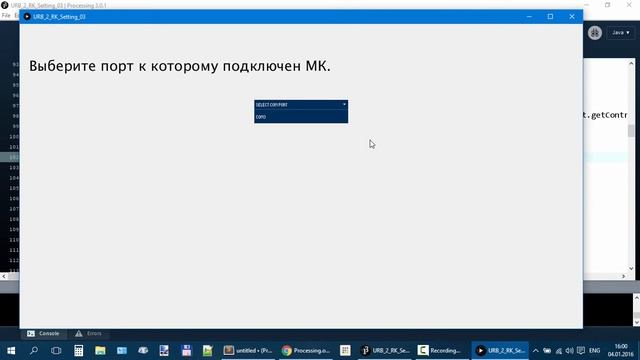This screenshot has height=360, width=640.
Task: Open the Outlook mail icon on the taskbar
Action: (122, 351)
